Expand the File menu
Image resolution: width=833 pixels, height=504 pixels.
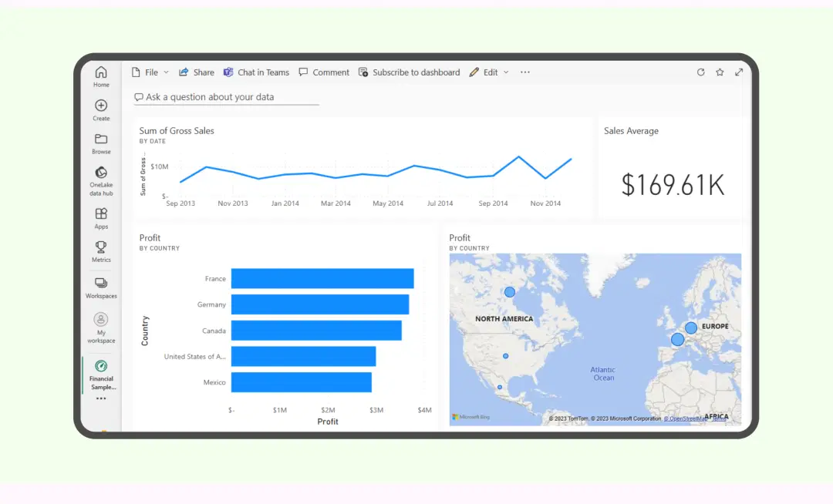(149, 72)
